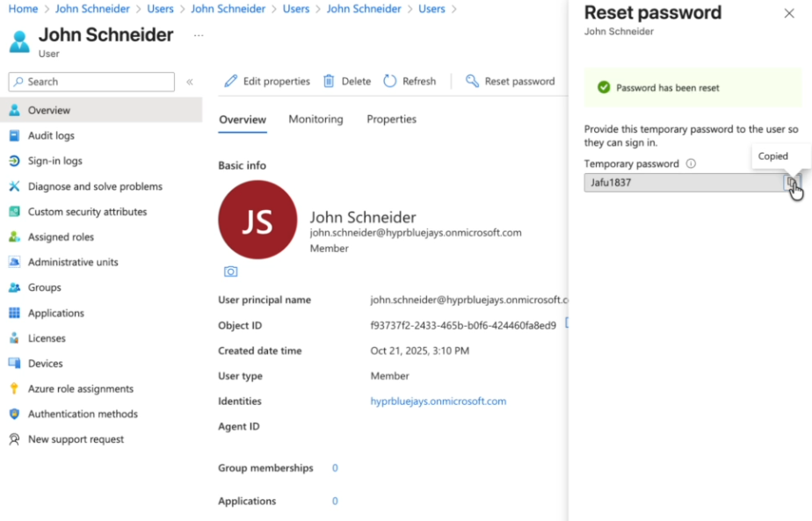Screen dimensions: 812x521
Task: Click the Delete trash icon in toolbar
Action: pyautogui.click(x=329, y=81)
